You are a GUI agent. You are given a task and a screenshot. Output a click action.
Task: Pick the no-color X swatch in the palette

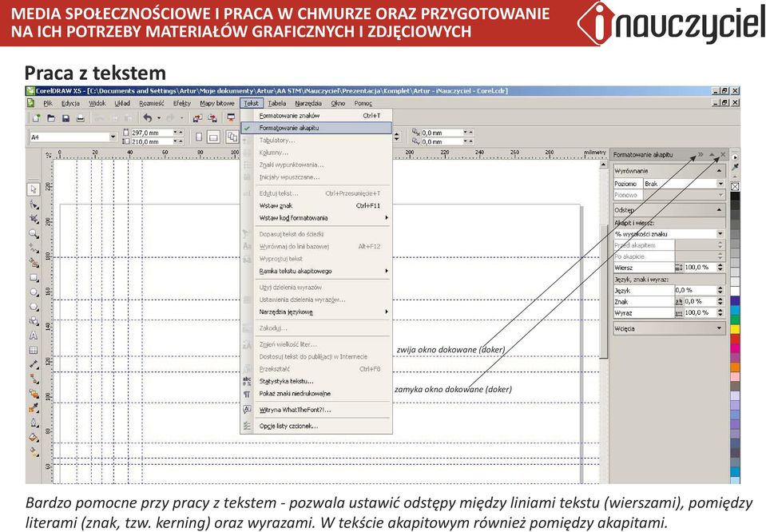click(x=735, y=187)
